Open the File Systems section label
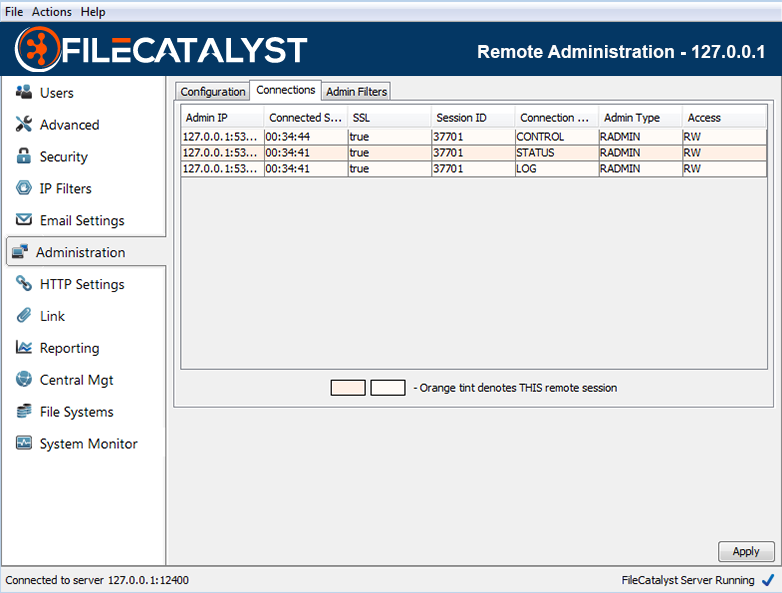Screen dimensions: 782x593 (x=77, y=412)
